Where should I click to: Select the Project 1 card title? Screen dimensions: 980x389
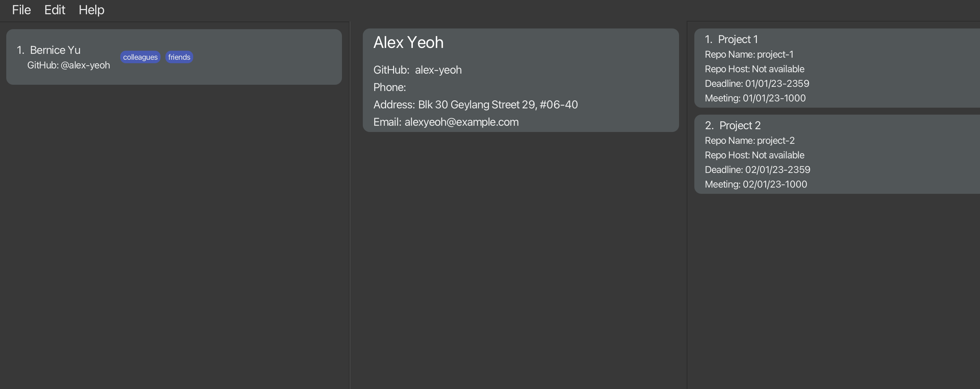coord(731,39)
